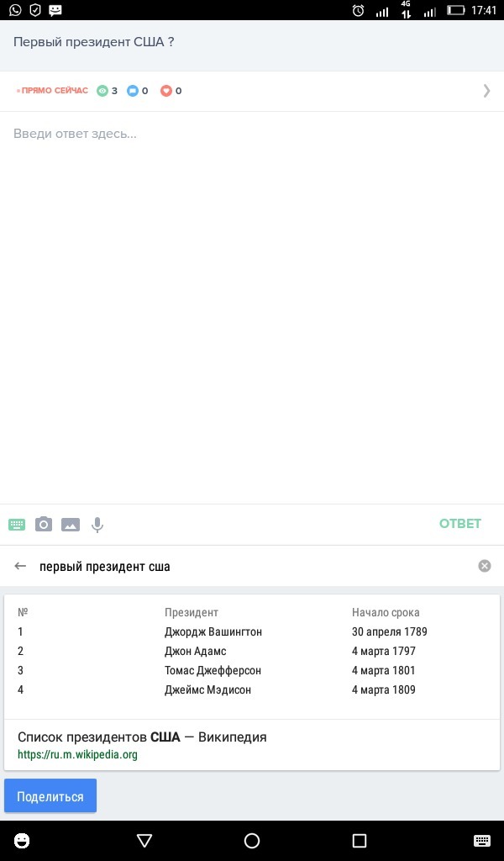Tap the ПРЯМО СЕЙЧАС live label
The height and width of the screenshot is (861, 504).
coord(54,91)
